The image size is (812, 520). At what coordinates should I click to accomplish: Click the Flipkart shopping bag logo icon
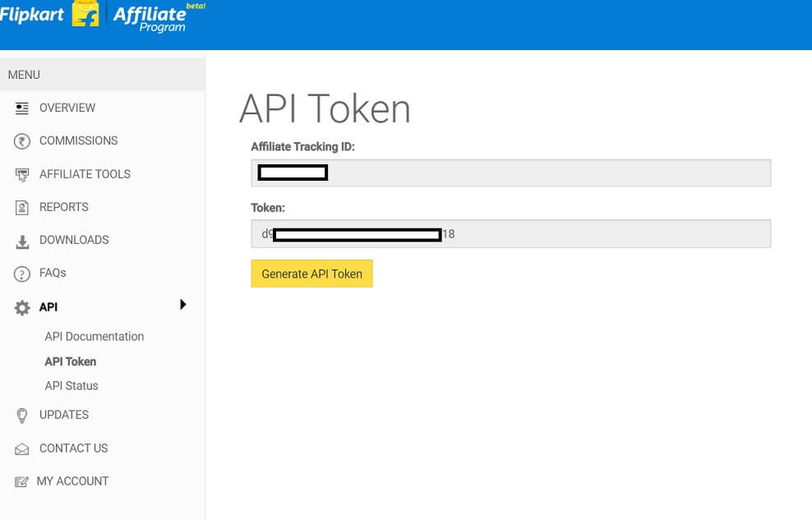point(85,13)
